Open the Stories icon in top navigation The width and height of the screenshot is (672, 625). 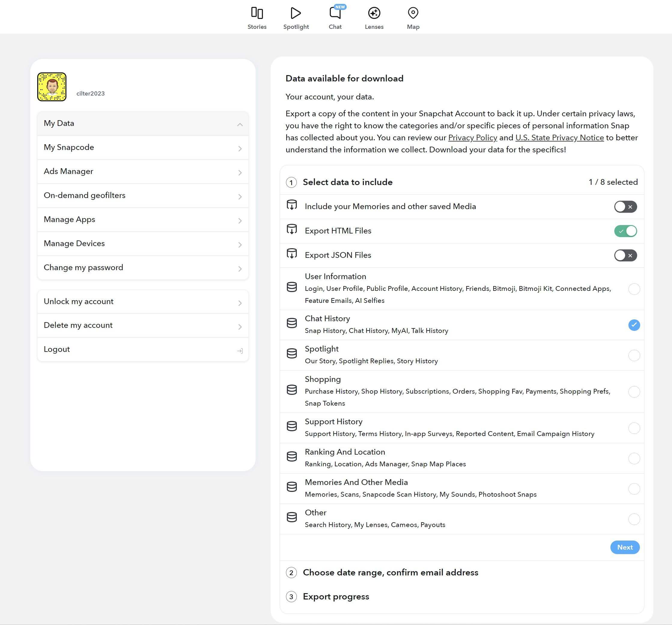click(257, 14)
